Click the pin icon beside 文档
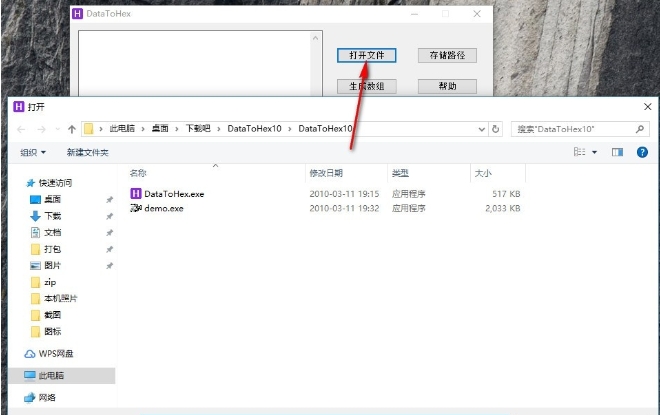The image size is (660, 415). click(109, 233)
